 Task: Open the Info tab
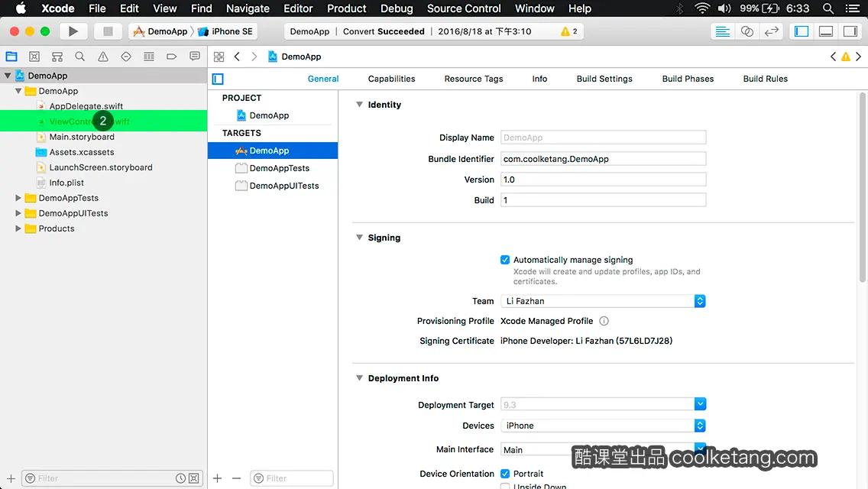(x=539, y=79)
